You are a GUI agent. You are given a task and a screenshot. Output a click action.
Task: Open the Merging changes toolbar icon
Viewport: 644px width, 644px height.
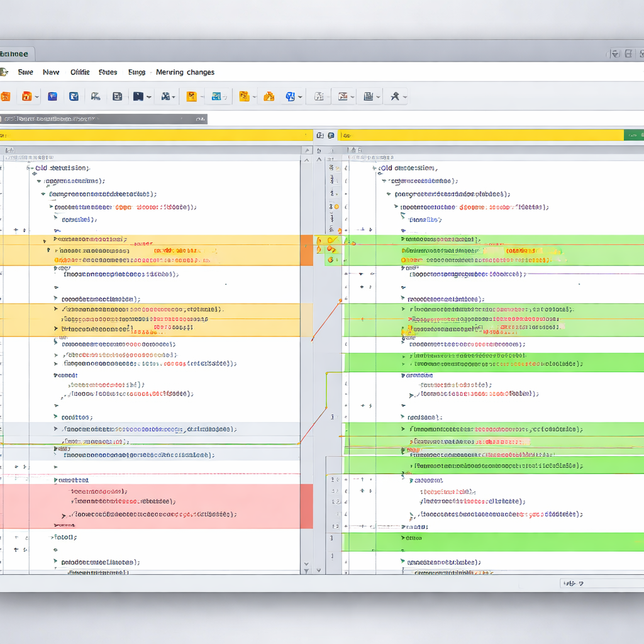point(185,72)
